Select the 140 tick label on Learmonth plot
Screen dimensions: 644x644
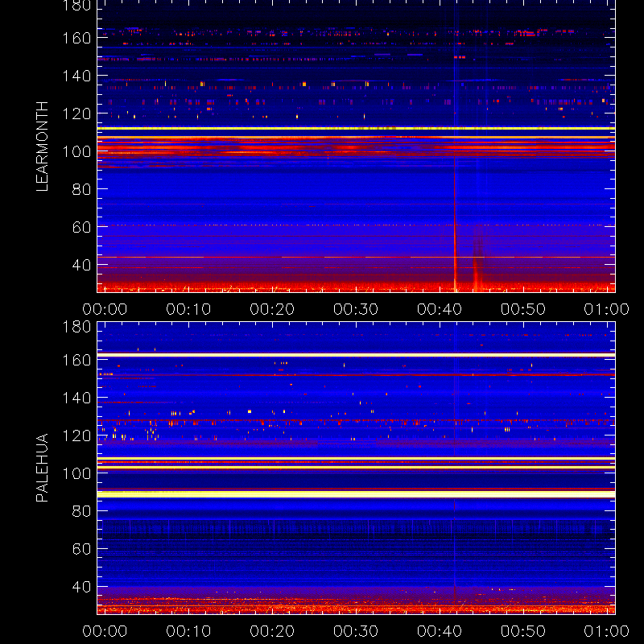click(x=76, y=76)
